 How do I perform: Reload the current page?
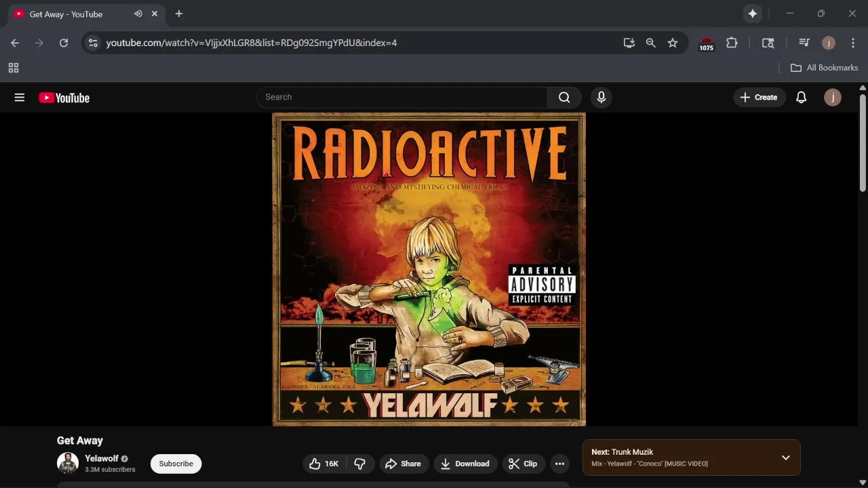pos(64,43)
